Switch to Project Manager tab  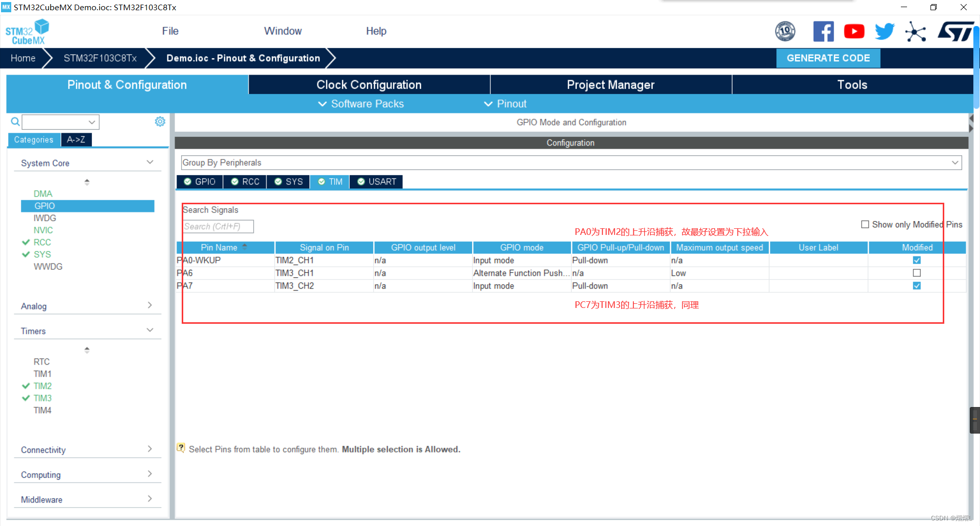pyautogui.click(x=610, y=85)
